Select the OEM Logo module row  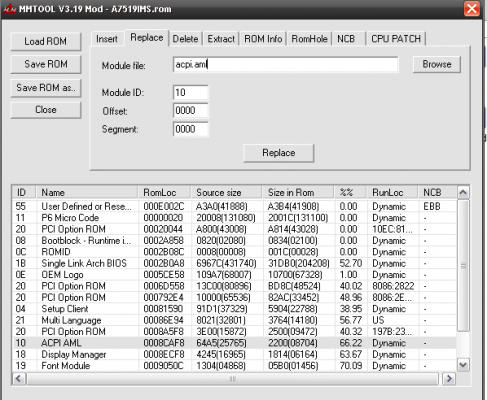click(x=234, y=275)
